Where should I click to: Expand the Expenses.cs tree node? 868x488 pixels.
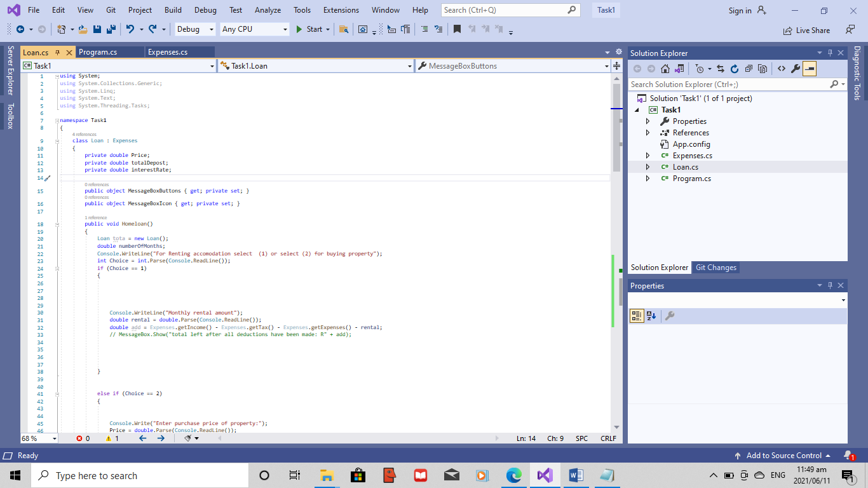(x=648, y=156)
